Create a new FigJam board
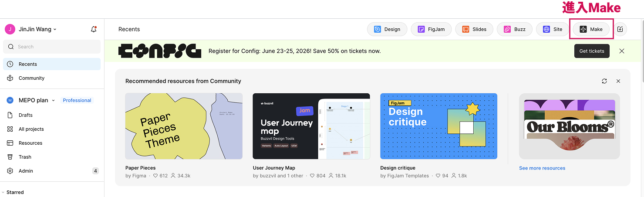Image resolution: width=644 pixels, height=197 pixels. [431, 29]
